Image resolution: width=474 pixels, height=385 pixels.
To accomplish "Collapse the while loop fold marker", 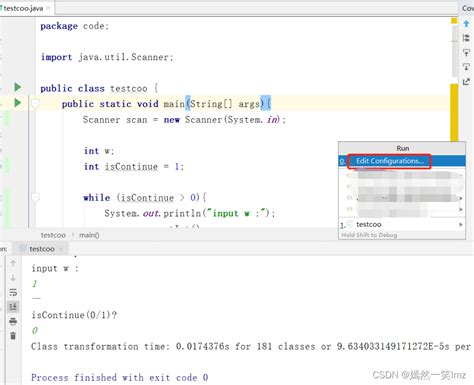I will click(35, 197).
